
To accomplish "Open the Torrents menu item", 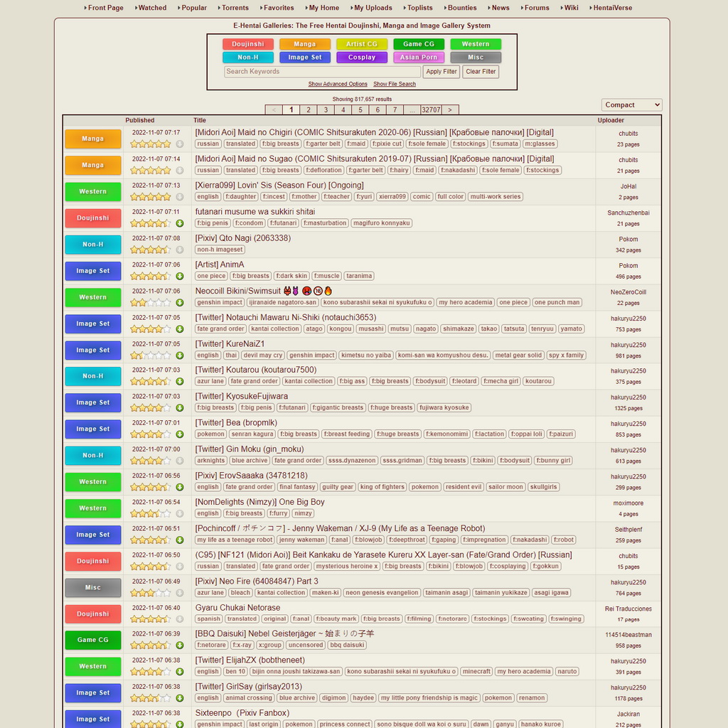I will point(232,8).
